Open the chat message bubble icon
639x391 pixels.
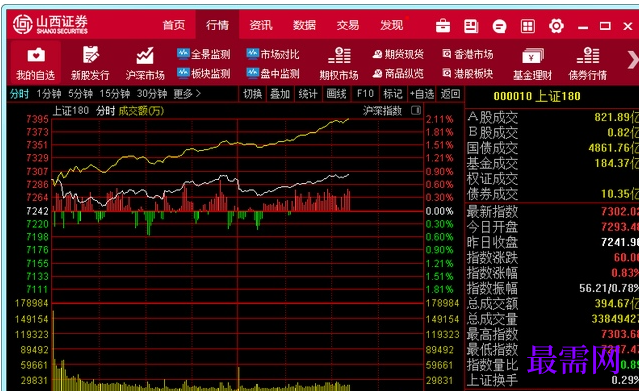[x=499, y=27]
